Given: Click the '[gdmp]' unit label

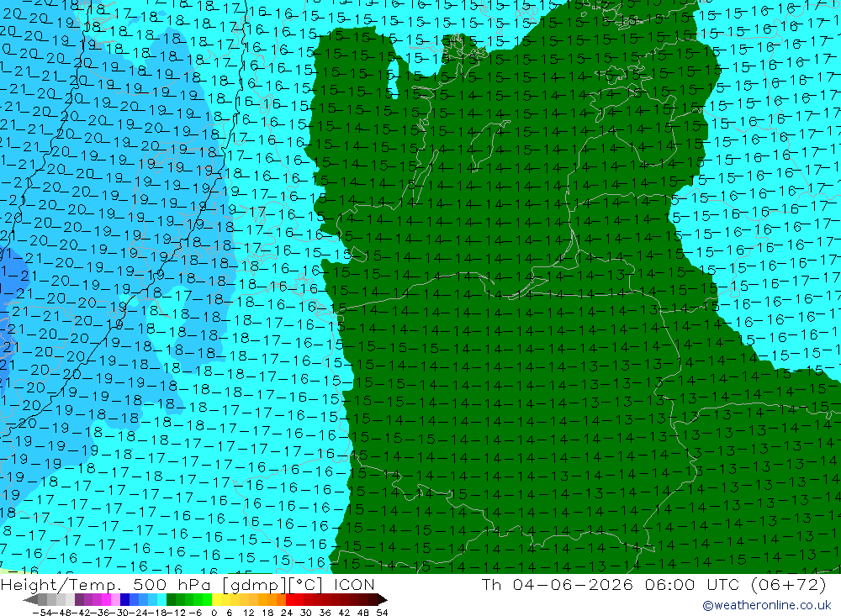Looking at the screenshot, I should [254, 585].
